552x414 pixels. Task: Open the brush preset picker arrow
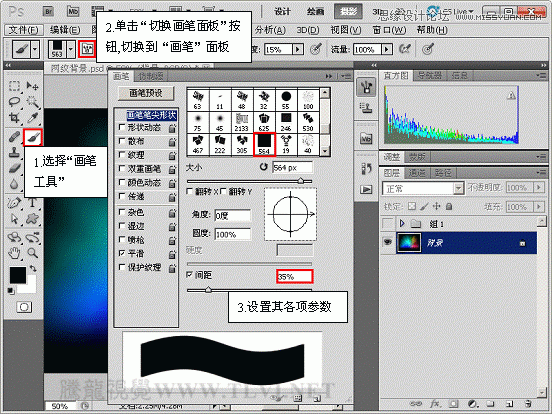tap(71, 49)
